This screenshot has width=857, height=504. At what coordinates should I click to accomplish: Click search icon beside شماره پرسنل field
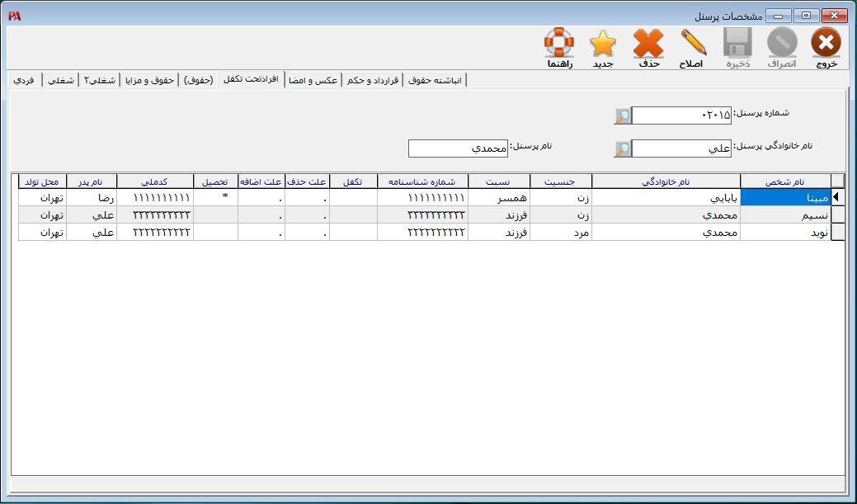click(623, 116)
